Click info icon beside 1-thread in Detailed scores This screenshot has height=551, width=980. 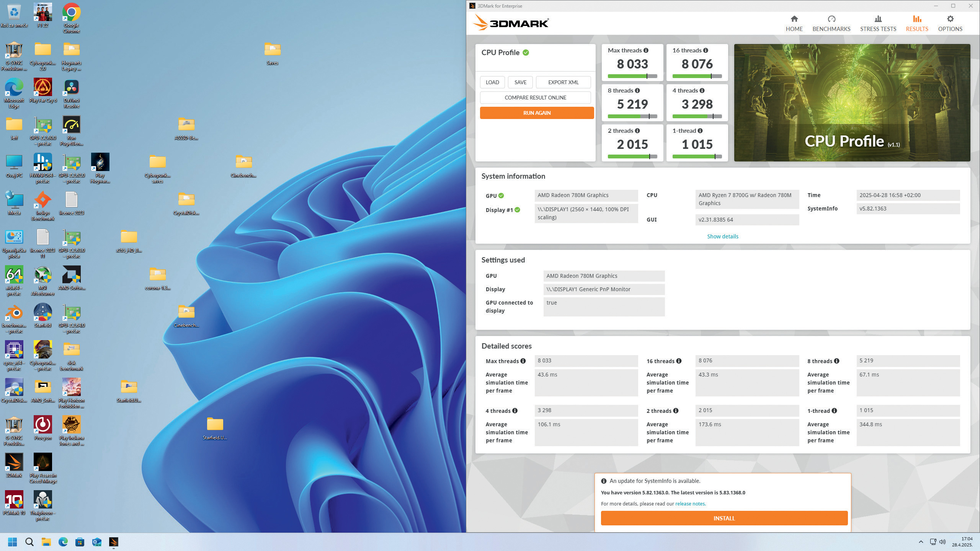coord(834,411)
